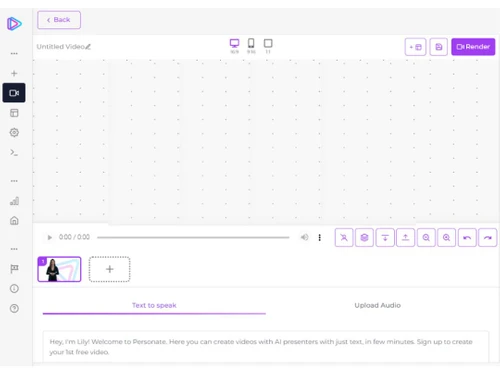
Task: Add a new scene with dashed plus box
Action: (x=109, y=269)
